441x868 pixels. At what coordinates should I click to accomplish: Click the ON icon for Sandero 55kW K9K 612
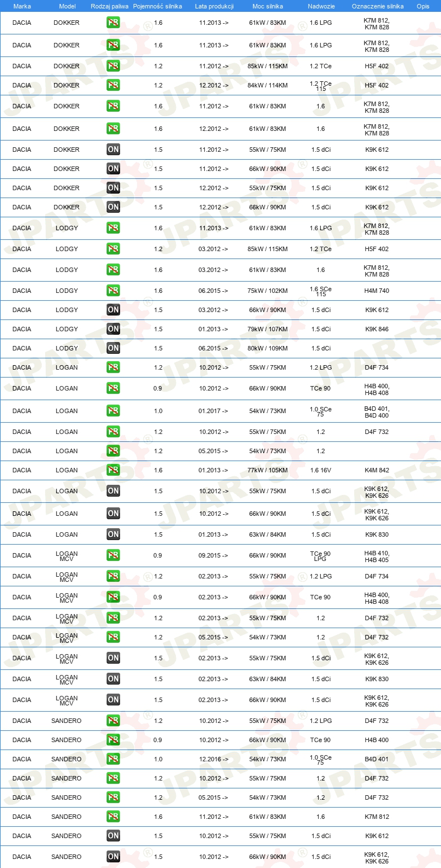tap(113, 836)
